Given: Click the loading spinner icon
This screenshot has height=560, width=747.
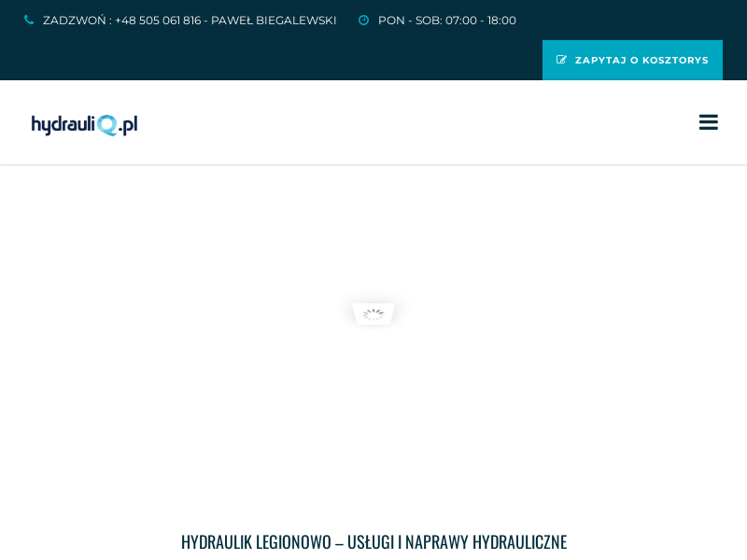Looking at the screenshot, I should pos(373,315).
